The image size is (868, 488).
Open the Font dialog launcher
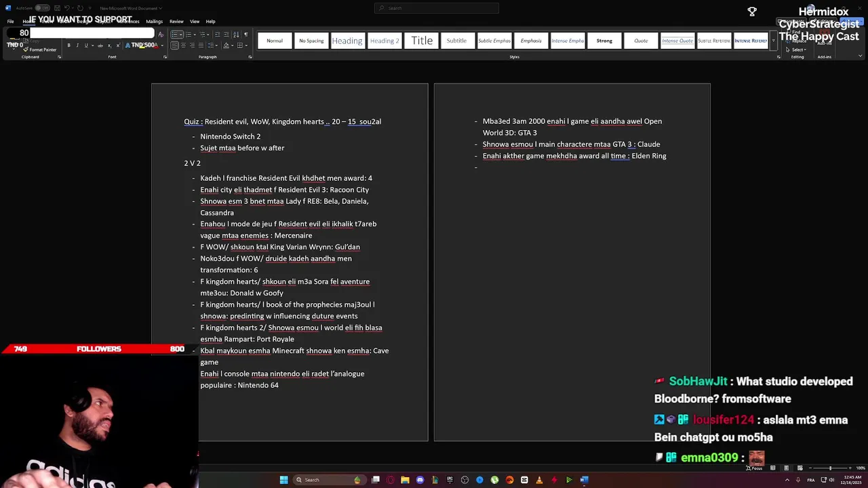(165, 57)
